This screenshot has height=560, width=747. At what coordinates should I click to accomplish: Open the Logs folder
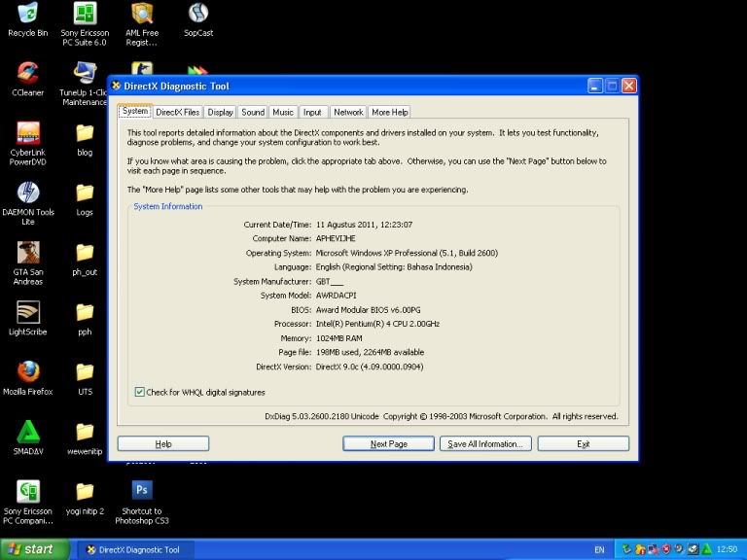click(85, 199)
